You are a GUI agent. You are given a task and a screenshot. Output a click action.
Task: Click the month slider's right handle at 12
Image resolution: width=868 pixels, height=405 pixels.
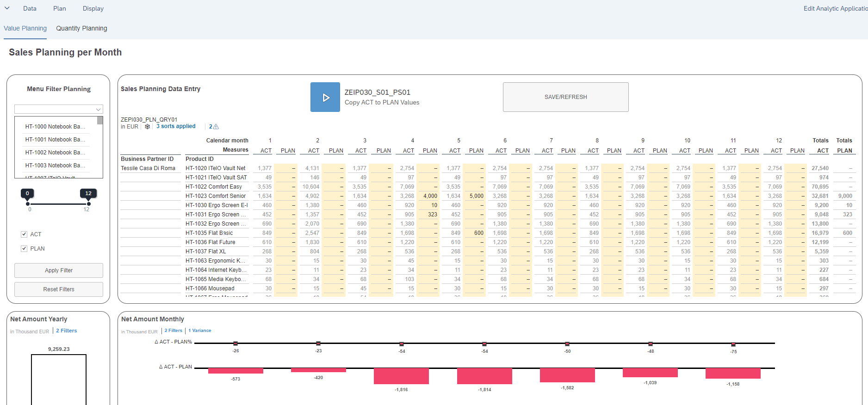[x=88, y=203]
